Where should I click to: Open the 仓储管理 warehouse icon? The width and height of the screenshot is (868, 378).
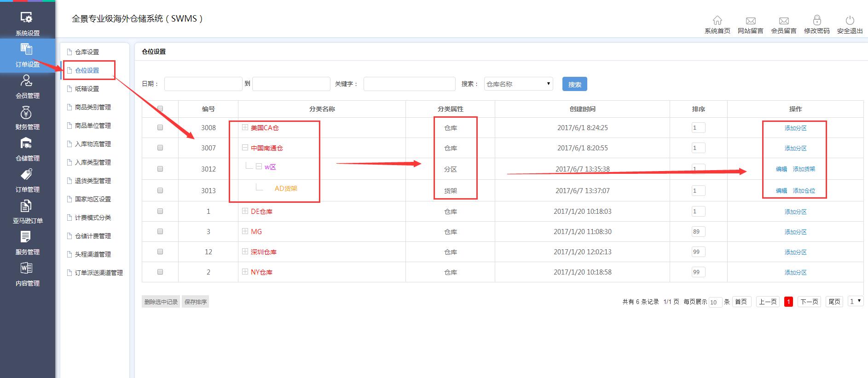coord(27,144)
